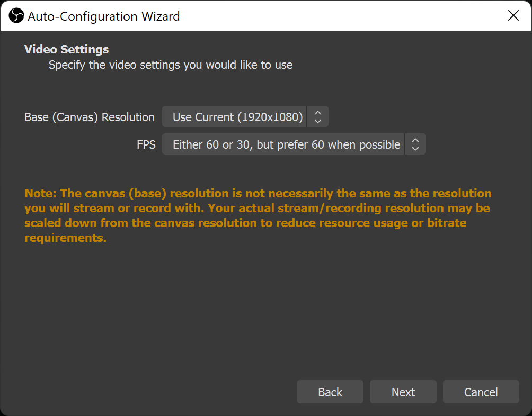Cancel the auto-configuration wizard
532x416 pixels.
(x=481, y=392)
